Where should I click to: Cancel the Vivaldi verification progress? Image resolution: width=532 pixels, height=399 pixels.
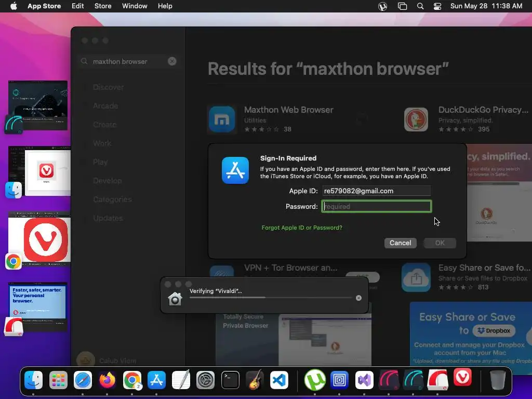pos(358,298)
